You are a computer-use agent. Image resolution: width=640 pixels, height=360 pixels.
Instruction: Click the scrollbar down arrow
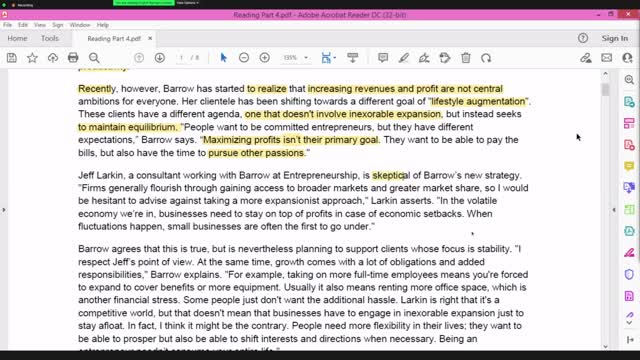pos(605,347)
